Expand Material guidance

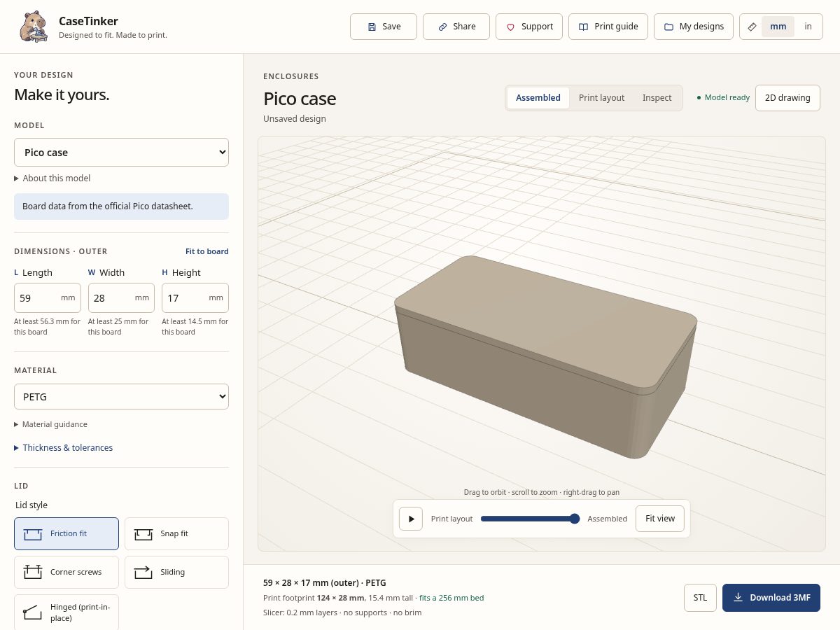(x=51, y=424)
